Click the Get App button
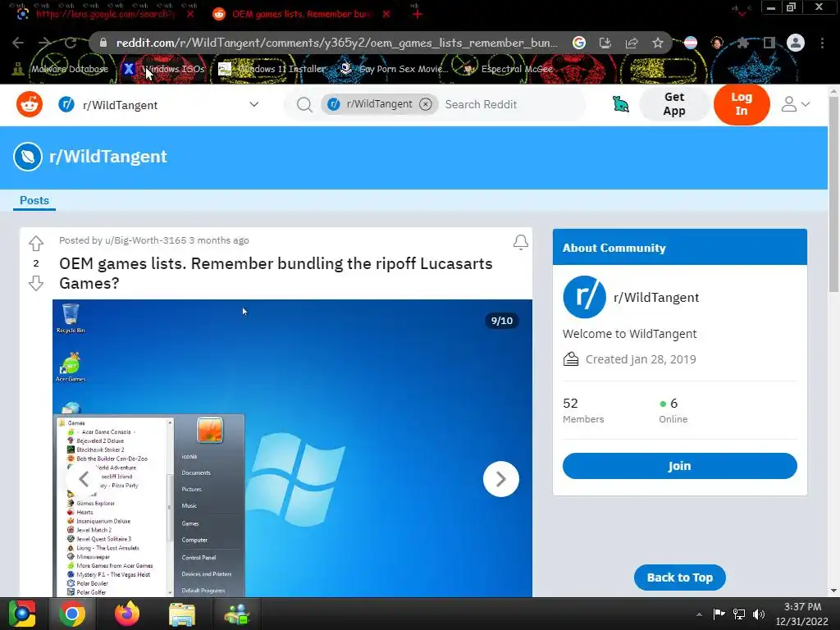Viewport: 840px width, 630px height. click(674, 104)
